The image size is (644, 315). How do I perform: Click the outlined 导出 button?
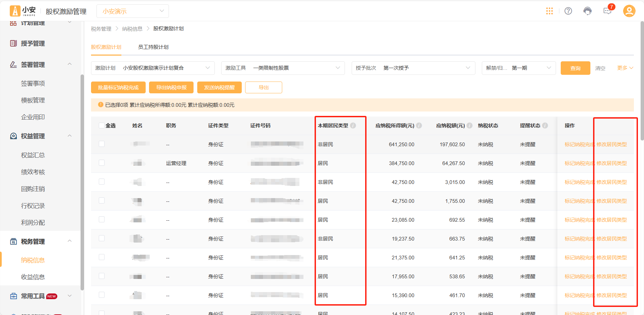[x=264, y=88]
